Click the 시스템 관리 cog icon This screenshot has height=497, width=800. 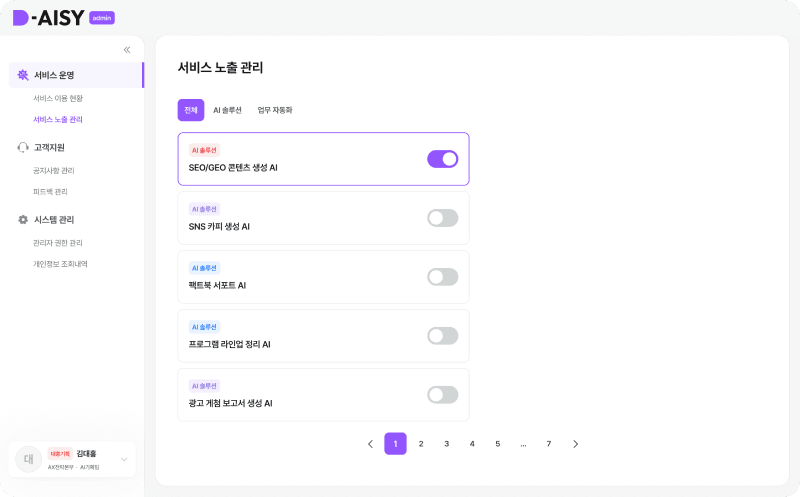tap(23, 220)
